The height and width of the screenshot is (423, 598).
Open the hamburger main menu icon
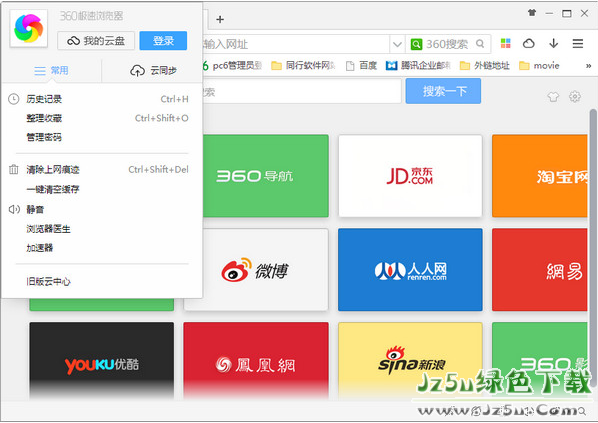[x=578, y=43]
